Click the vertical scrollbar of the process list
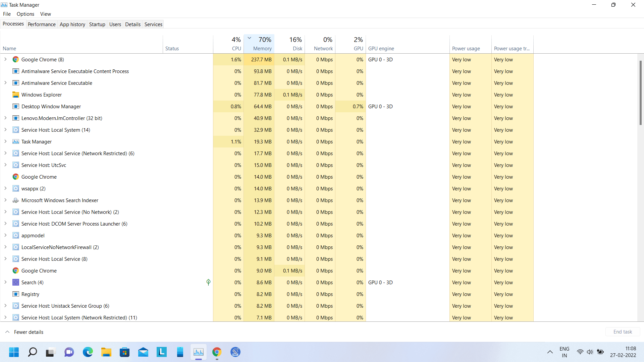 pos(641,93)
